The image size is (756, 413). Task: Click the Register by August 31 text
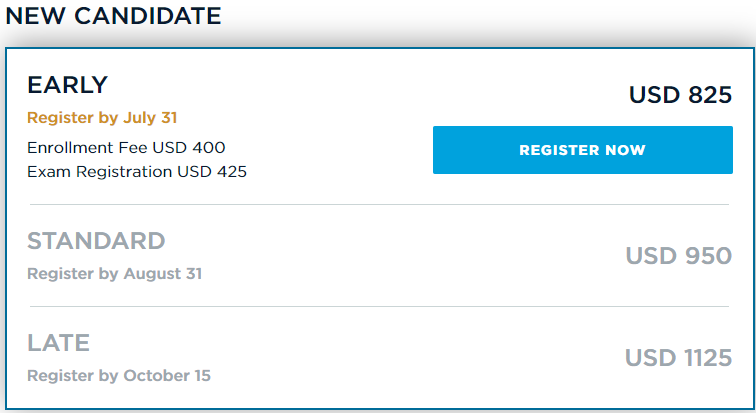[114, 273]
